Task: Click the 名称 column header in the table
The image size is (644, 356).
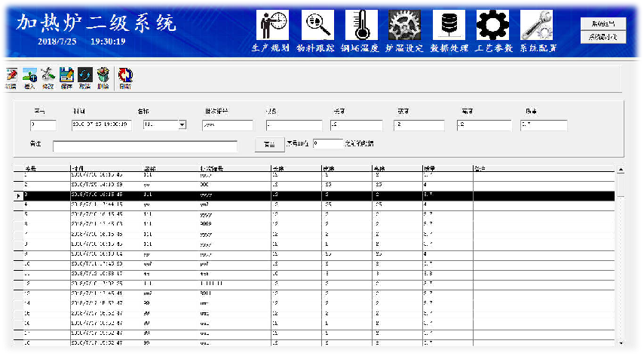Action: [171, 168]
